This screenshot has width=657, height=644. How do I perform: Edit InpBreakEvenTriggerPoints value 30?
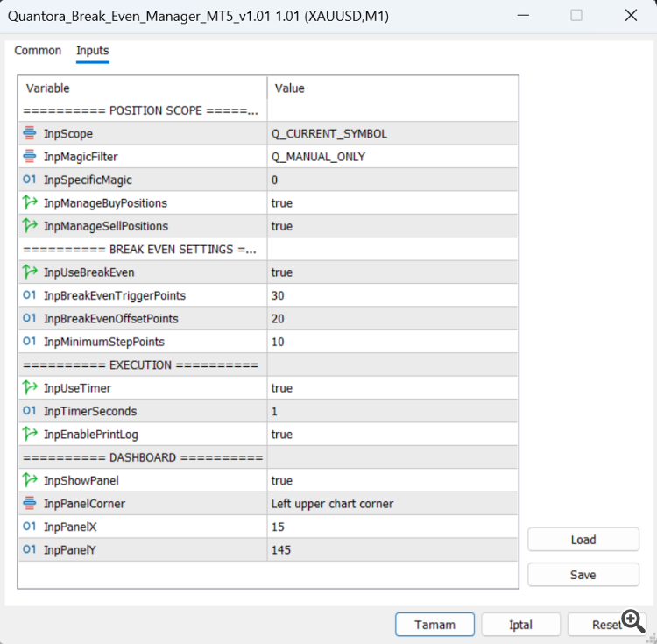(x=392, y=295)
